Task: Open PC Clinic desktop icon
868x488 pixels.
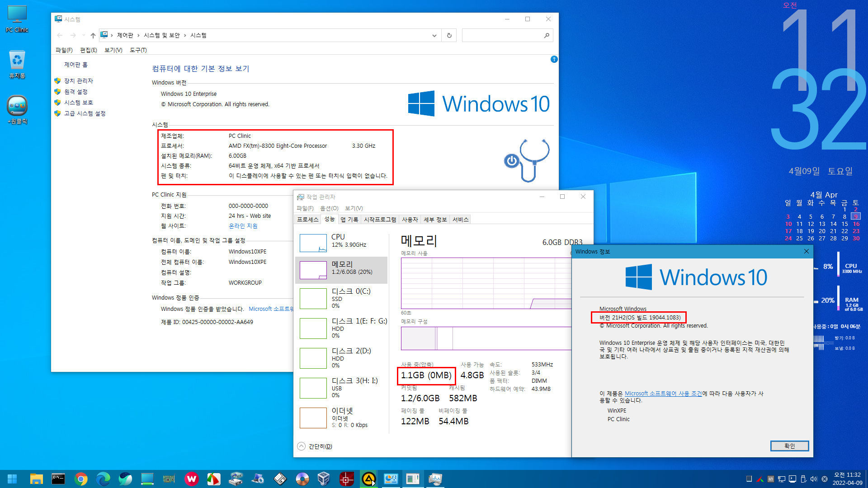Action: click(x=17, y=19)
